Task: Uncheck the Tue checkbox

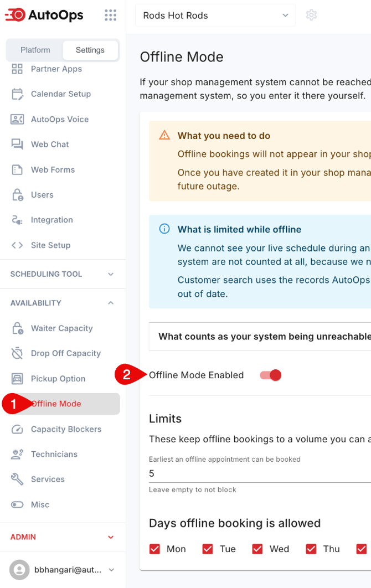Action: click(x=208, y=549)
